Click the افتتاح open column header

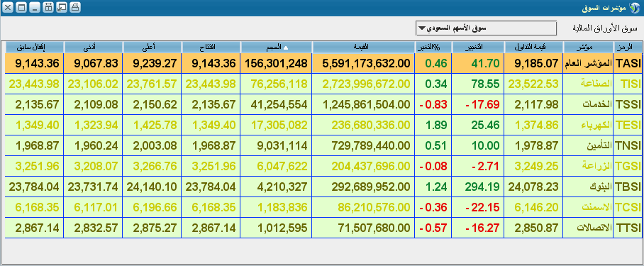pyautogui.click(x=211, y=48)
